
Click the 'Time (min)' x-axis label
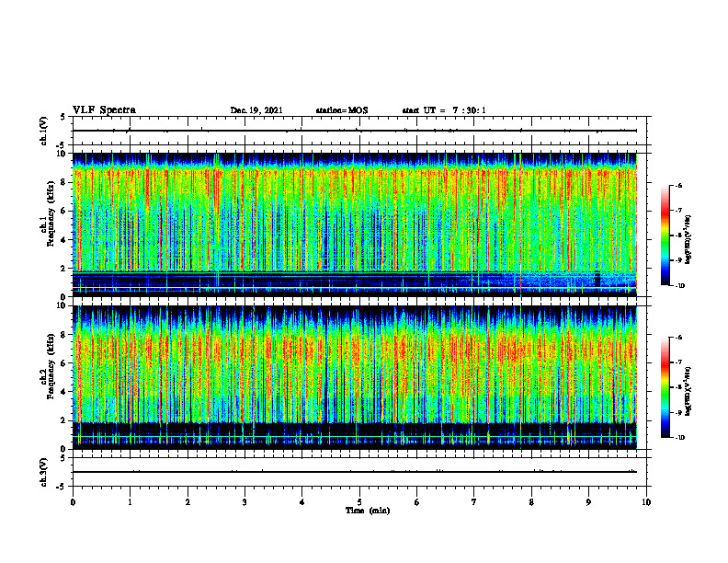[x=368, y=511]
